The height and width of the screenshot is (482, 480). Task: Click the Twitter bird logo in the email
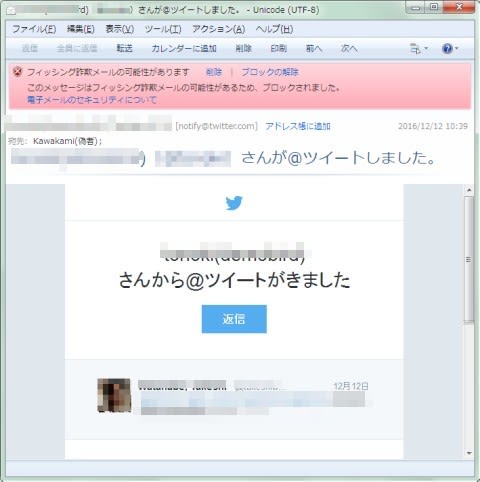click(x=234, y=203)
